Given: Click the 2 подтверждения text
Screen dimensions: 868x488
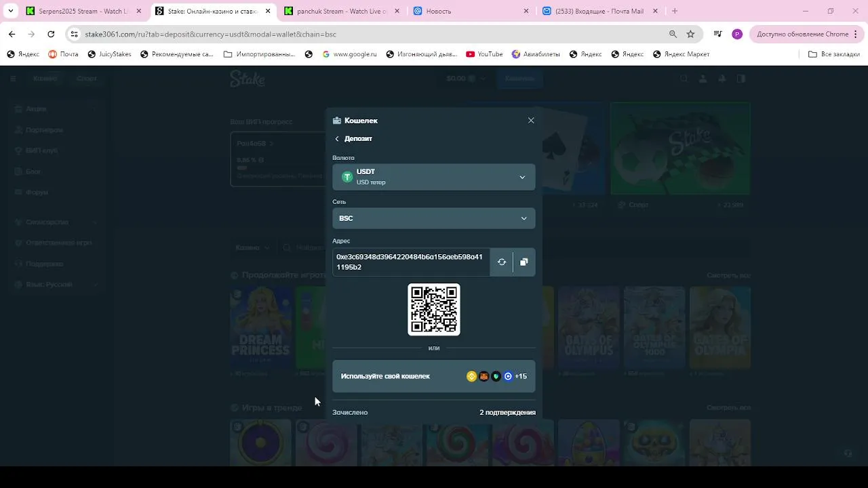Looking at the screenshot, I should pos(507,412).
